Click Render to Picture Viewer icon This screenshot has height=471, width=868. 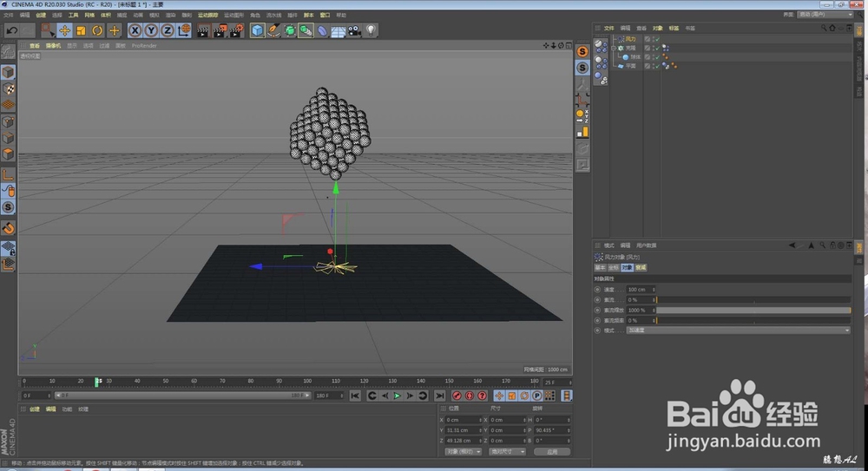pos(220,30)
